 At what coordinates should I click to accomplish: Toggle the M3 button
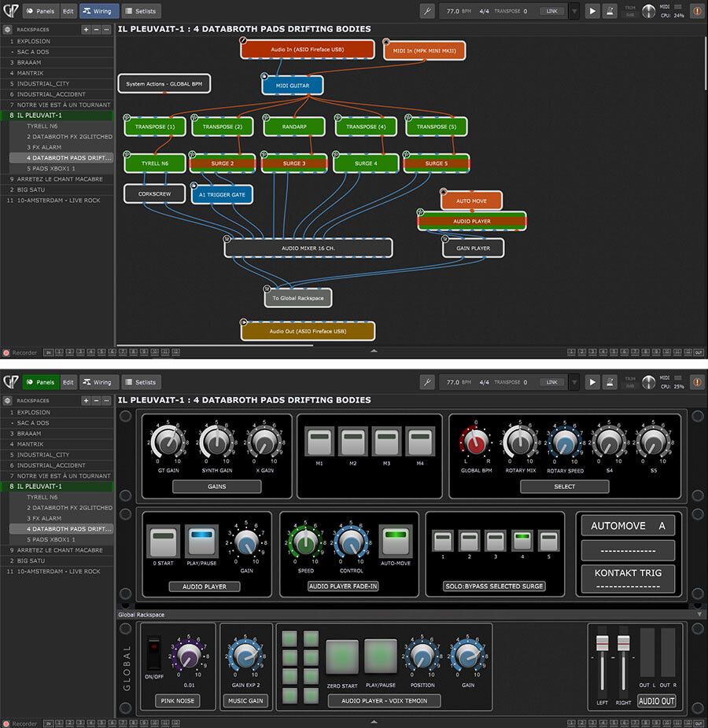coord(386,440)
